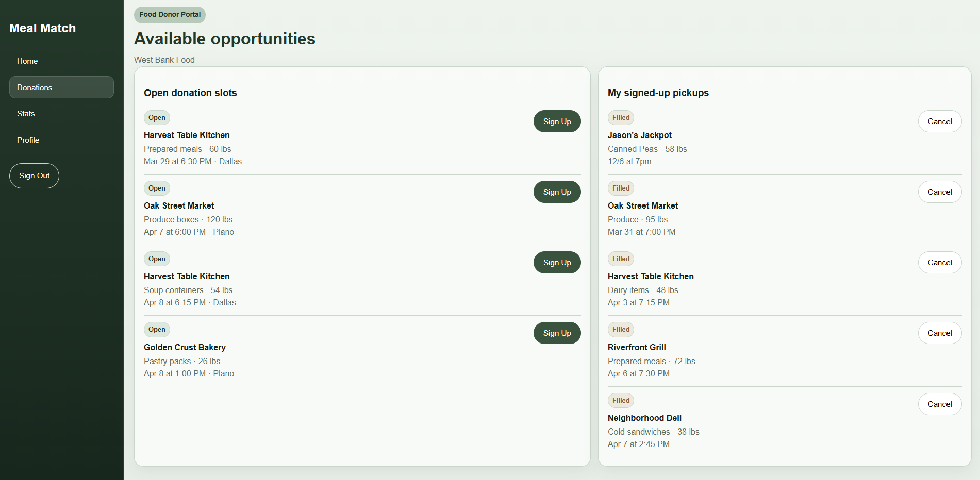Sign up for Harvest Table Kitchen soup containers
Screen dimensions: 980x480
click(557, 263)
